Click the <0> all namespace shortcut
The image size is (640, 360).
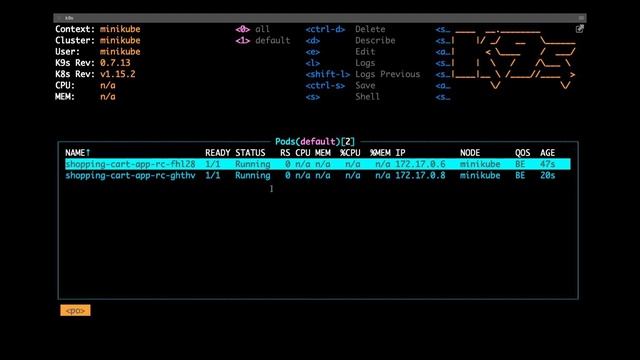point(253,29)
